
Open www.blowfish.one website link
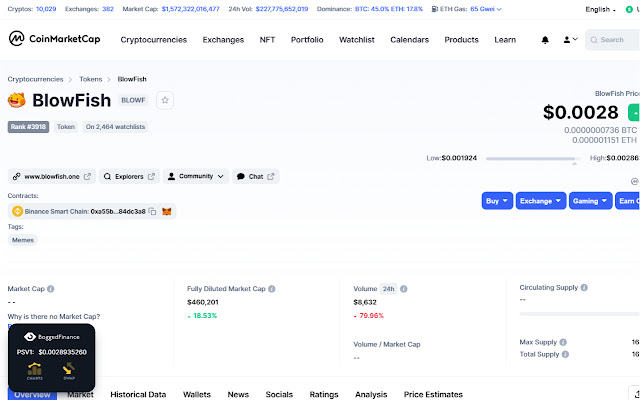coord(52,176)
